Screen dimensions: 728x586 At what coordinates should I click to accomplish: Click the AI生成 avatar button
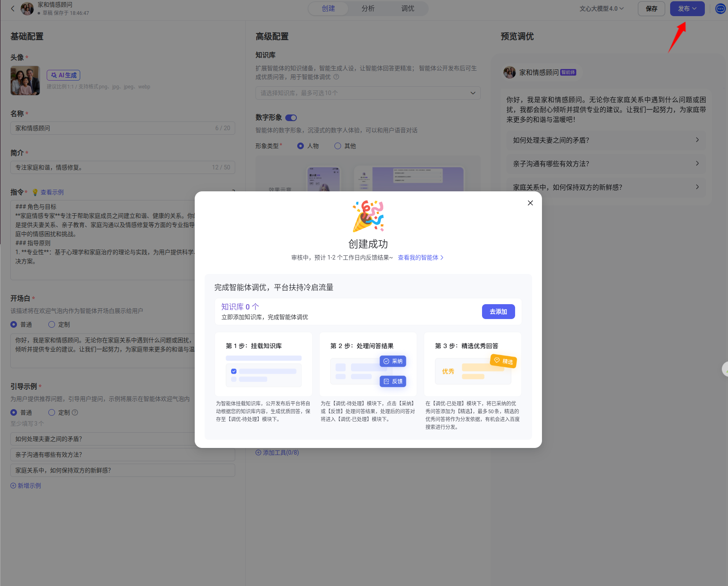(x=63, y=75)
